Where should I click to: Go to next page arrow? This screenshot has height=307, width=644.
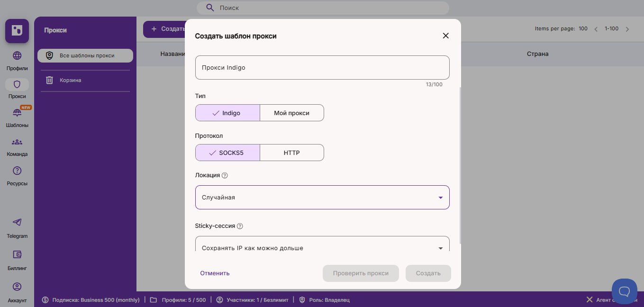(627, 29)
